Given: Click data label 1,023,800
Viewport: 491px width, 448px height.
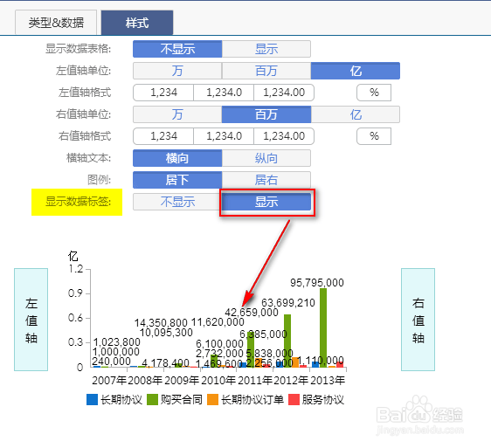Looking at the screenshot, I should pyautogui.click(x=116, y=342).
